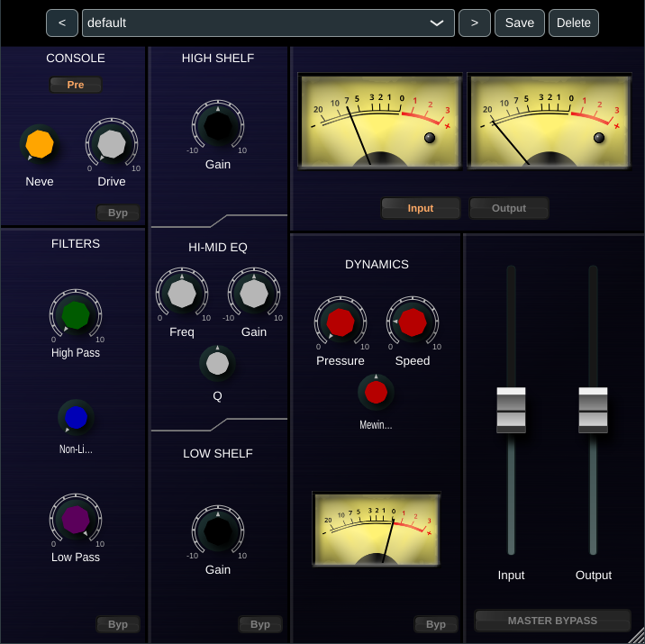Click the Output fader handle
645x644 pixels.
click(593, 410)
